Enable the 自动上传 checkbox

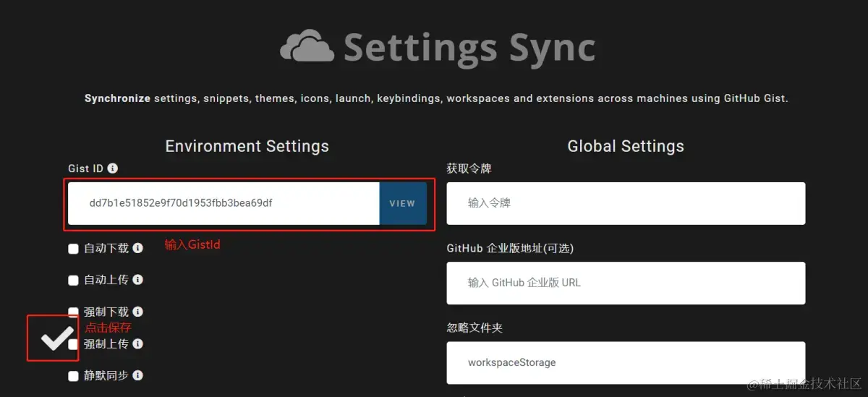(x=73, y=281)
